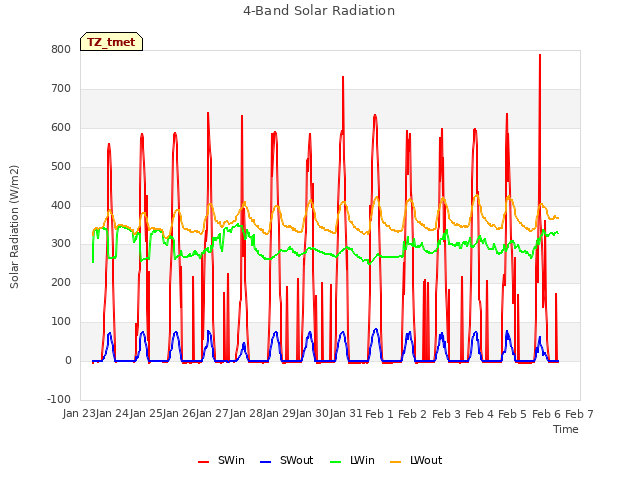Click the Jan 30 x-axis date label
Screen dimensions: 640x480
[x=312, y=413]
